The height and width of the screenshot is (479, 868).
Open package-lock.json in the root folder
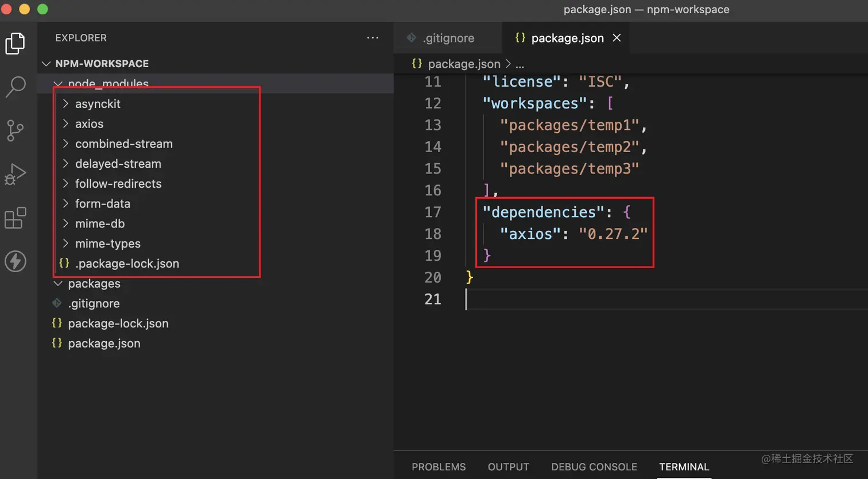point(118,323)
